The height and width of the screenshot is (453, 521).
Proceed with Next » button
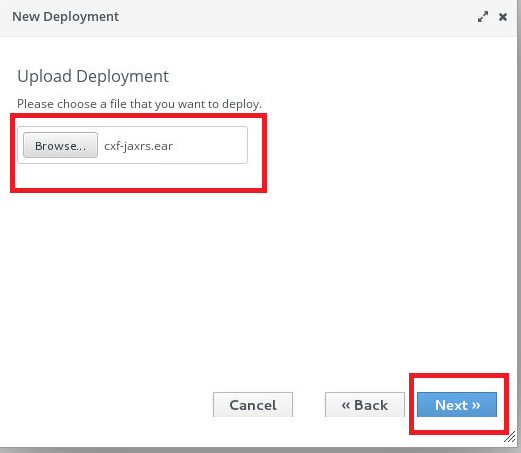pos(457,405)
